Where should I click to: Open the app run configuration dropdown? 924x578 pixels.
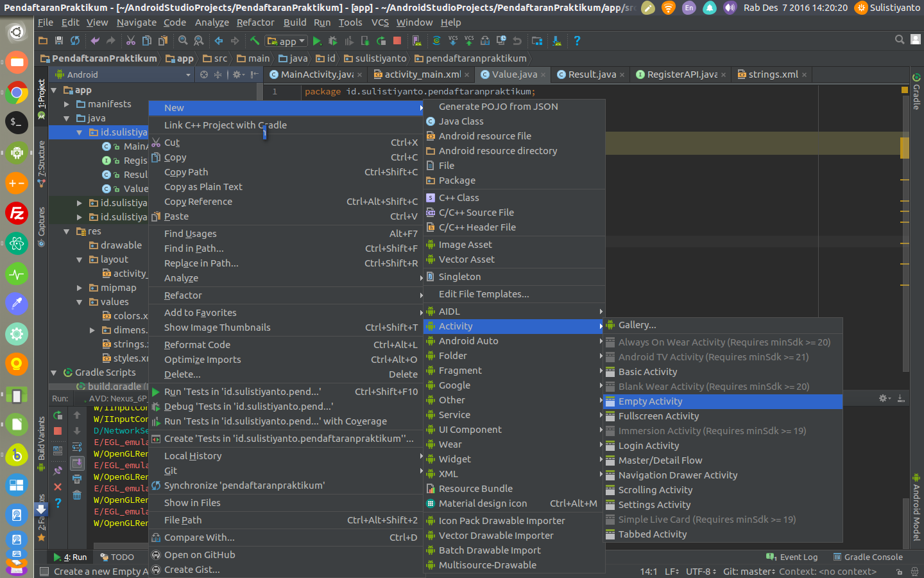pyautogui.click(x=286, y=40)
